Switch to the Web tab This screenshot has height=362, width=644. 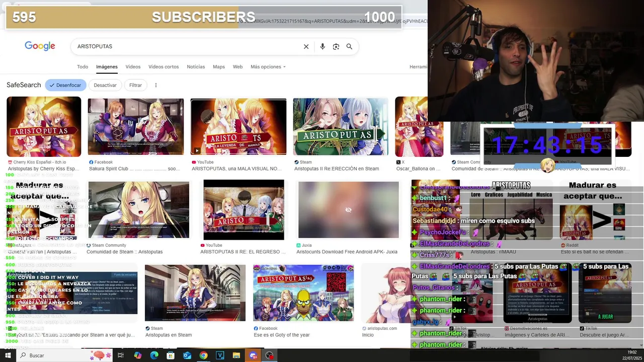click(237, 67)
